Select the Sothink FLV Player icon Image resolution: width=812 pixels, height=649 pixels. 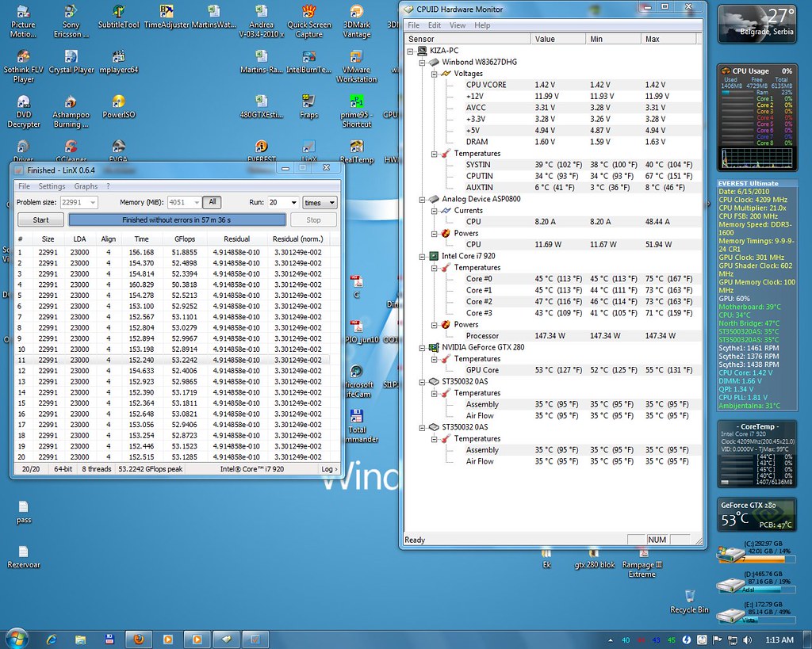(23, 67)
